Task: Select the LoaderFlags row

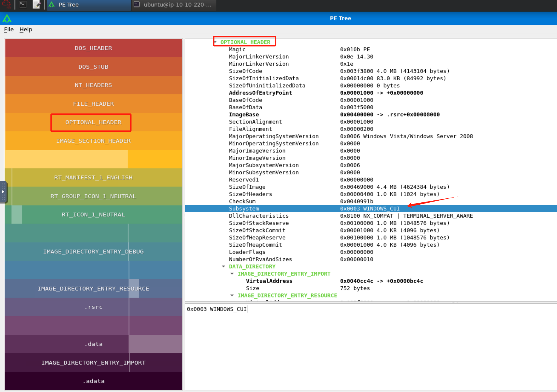Action: click(x=371, y=252)
